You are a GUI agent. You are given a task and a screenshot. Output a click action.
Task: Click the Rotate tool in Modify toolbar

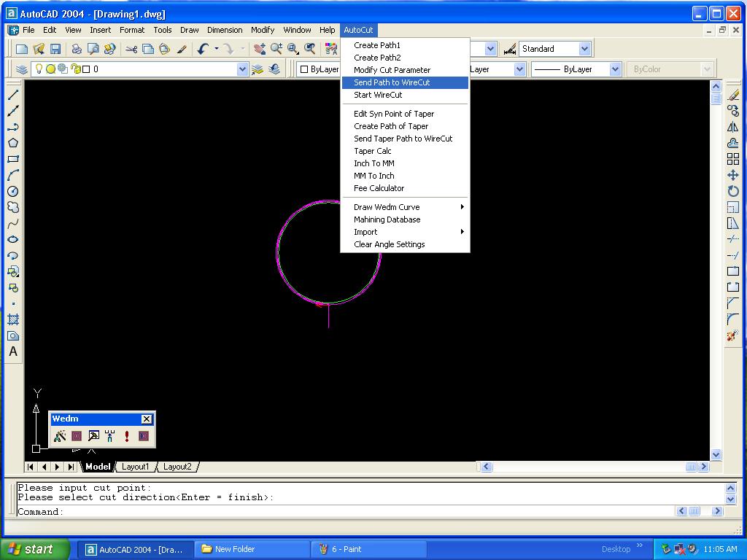tap(733, 192)
